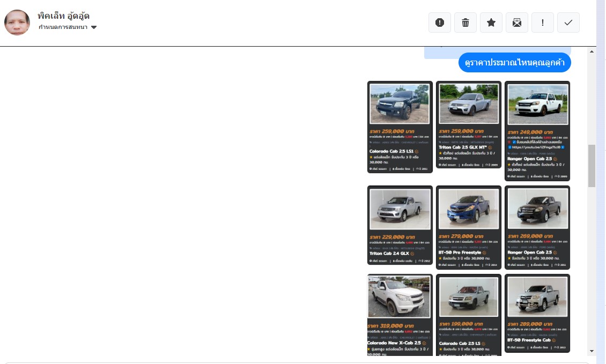
Task: Open the Triton Cab 2.4 GLX image
Action: point(400,225)
